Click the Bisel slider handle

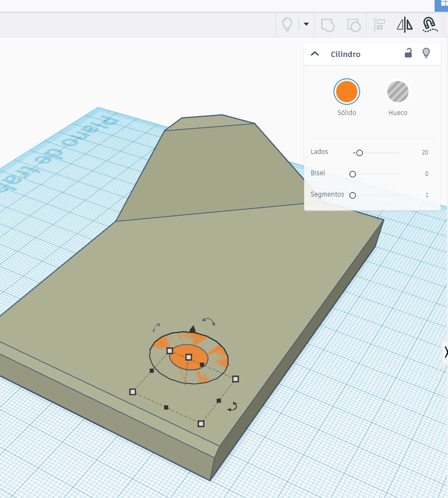click(x=353, y=174)
